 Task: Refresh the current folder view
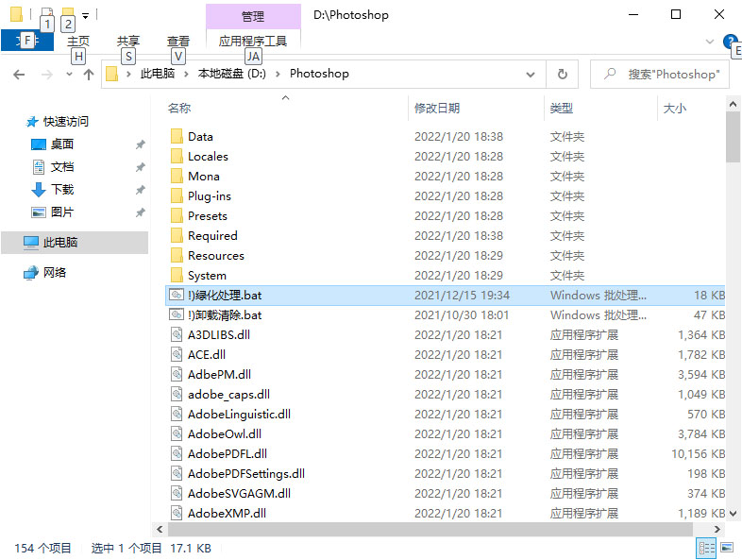[563, 75]
